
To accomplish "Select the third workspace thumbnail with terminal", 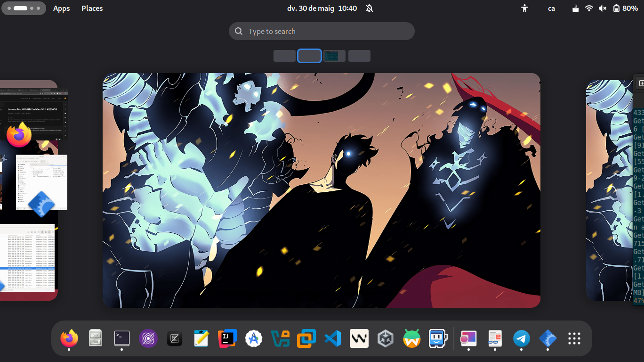I will (334, 56).
